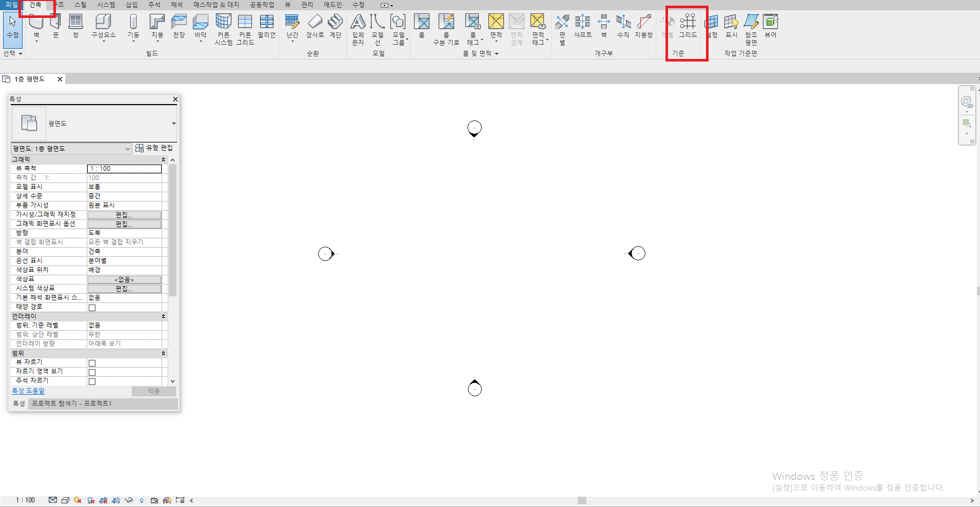
Task: Collapse the 언더레이 properties section
Action: (164, 316)
